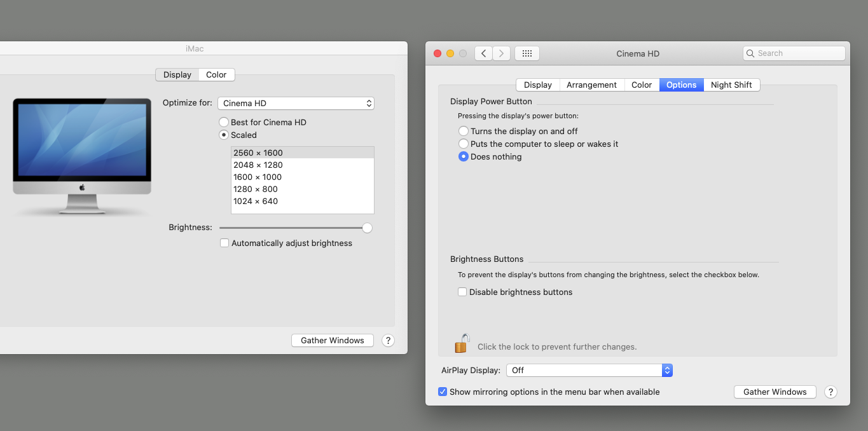Enable Automatically adjust brightness
The image size is (868, 431).
[x=224, y=243]
